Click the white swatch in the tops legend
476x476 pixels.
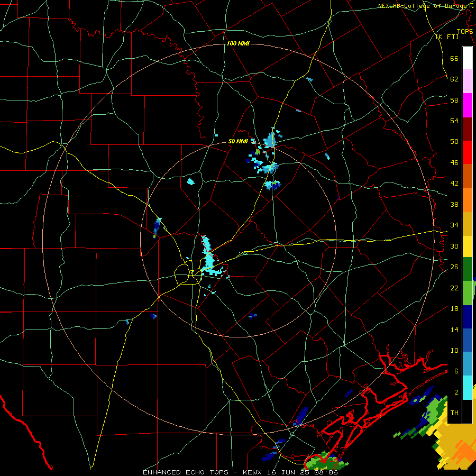coord(467,58)
